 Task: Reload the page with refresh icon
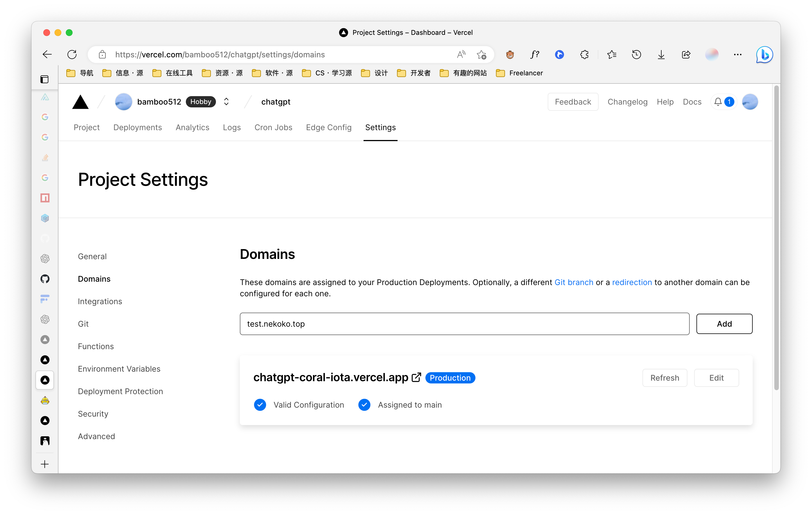[x=72, y=55]
